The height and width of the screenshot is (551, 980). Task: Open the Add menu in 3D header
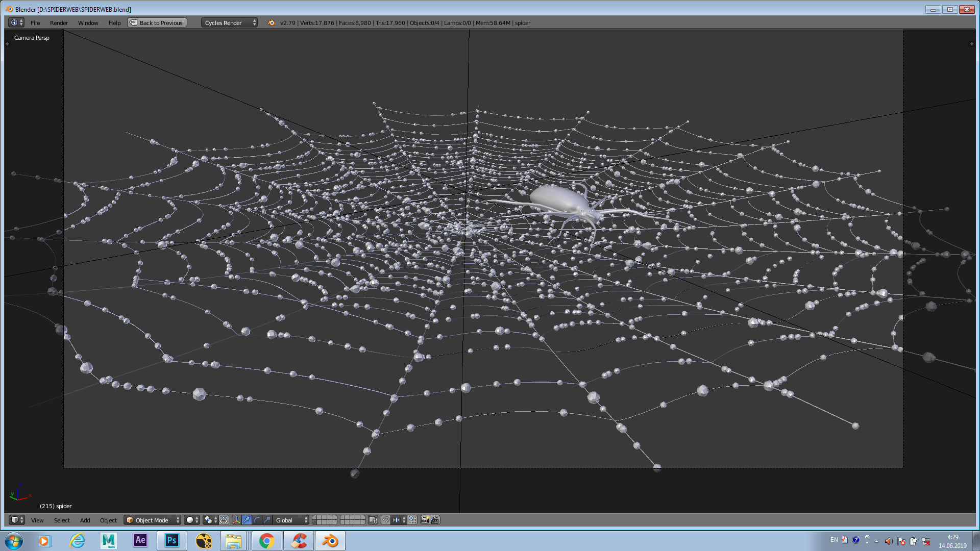coord(85,520)
